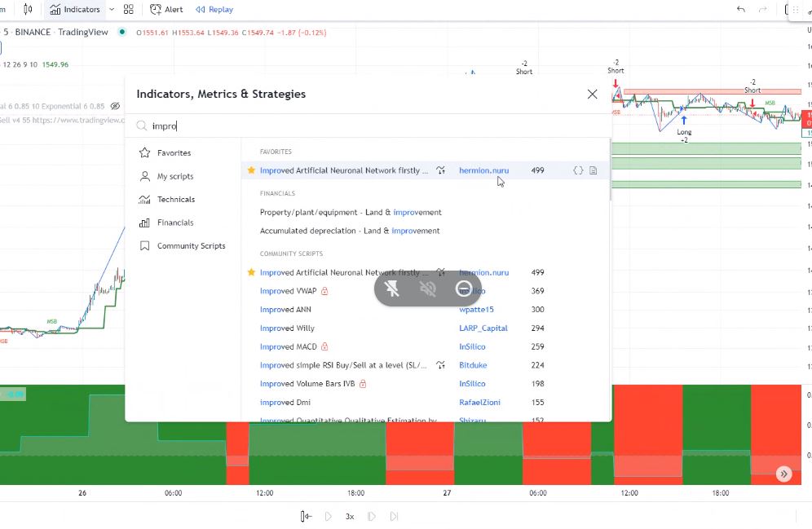
Task: Open the script description document icon
Action: point(594,170)
